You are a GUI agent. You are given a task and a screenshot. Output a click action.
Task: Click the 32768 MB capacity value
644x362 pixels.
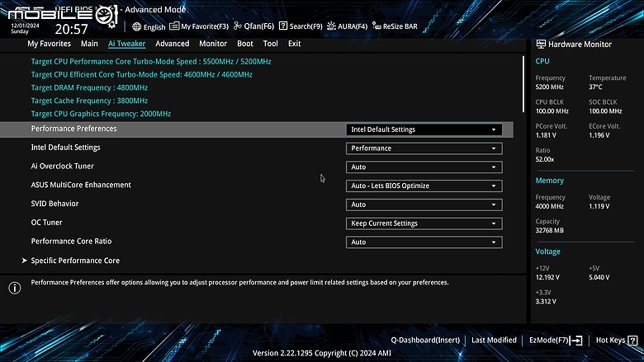550,230
